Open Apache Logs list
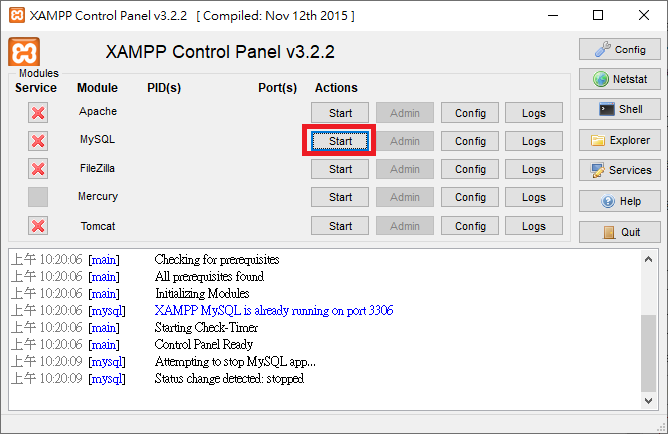This screenshot has width=668, height=434. [534, 113]
